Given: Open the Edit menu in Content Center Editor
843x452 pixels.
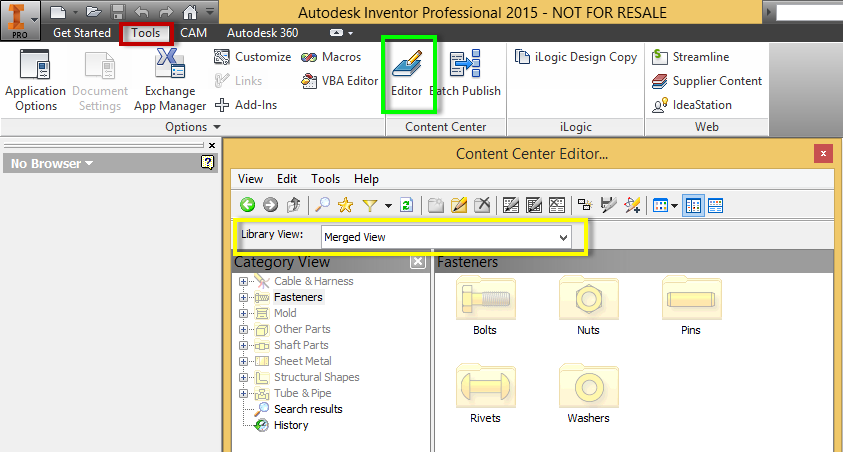Looking at the screenshot, I should [287, 179].
